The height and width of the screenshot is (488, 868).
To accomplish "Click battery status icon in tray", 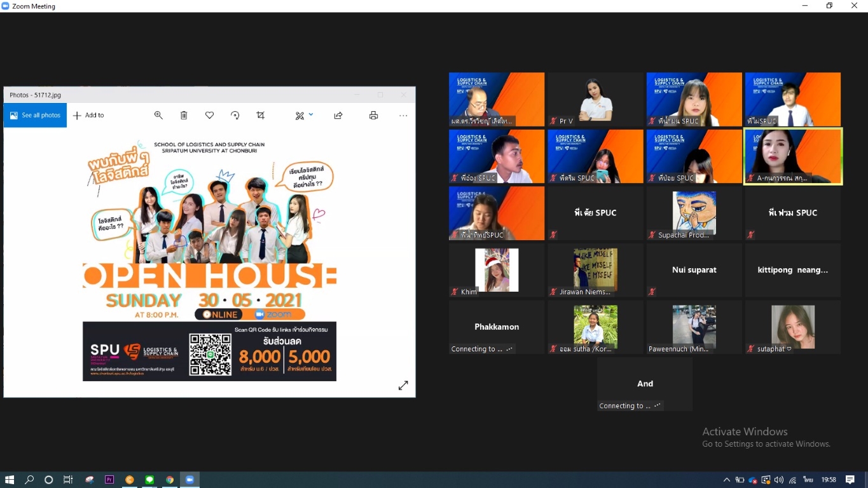I will [x=740, y=480].
